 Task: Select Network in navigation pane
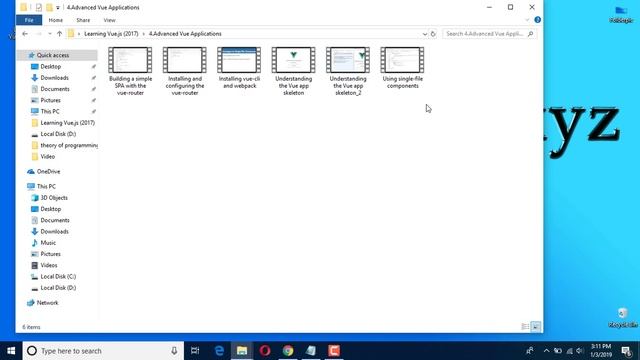point(47,303)
